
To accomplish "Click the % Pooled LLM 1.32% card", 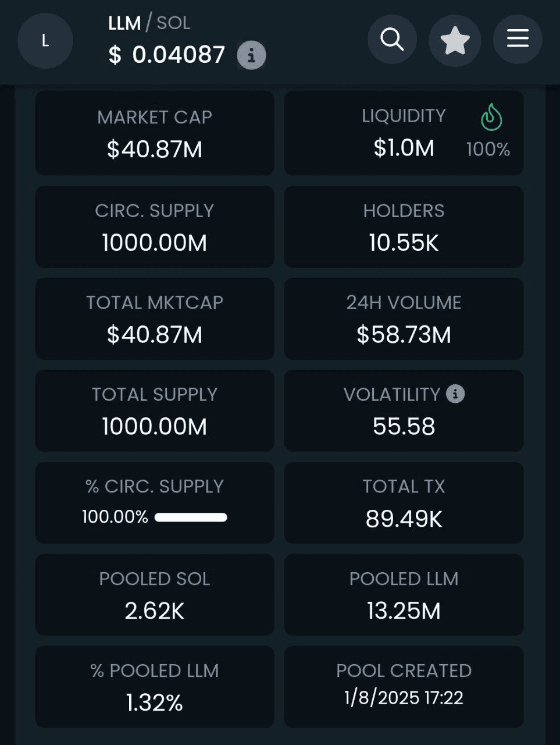I will (x=155, y=687).
